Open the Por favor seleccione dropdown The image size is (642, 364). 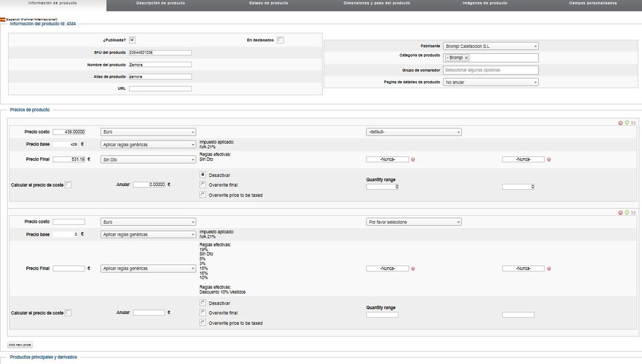[x=414, y=222]
